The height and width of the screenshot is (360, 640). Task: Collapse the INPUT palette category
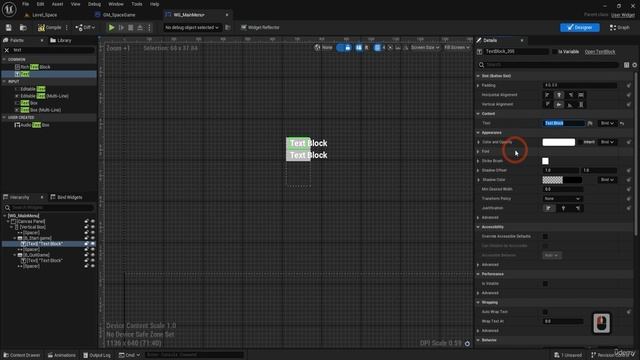tap(4, 82)
